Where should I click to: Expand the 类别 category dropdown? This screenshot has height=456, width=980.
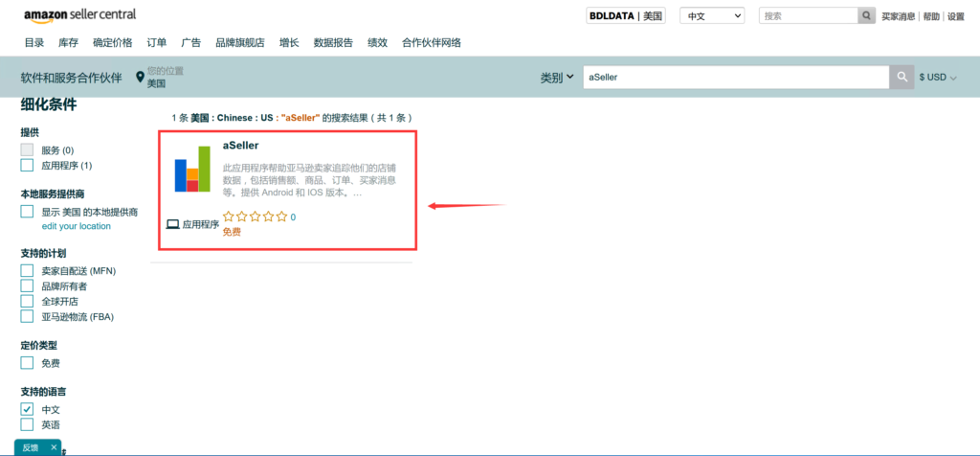[557, 78]
